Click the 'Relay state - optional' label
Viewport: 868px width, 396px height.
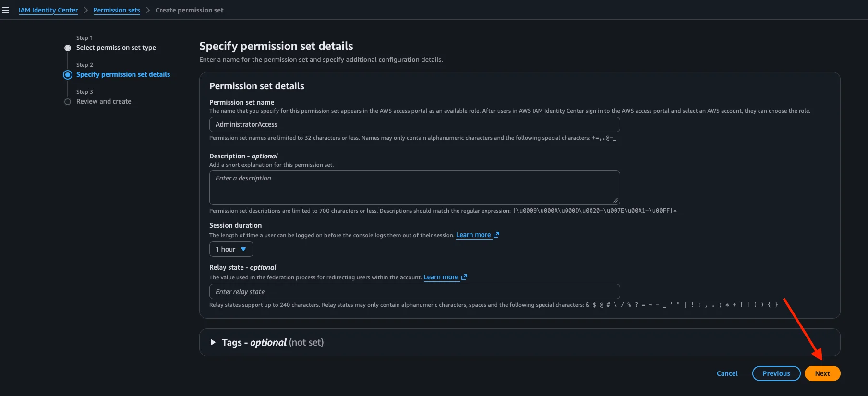pos(242,267)
